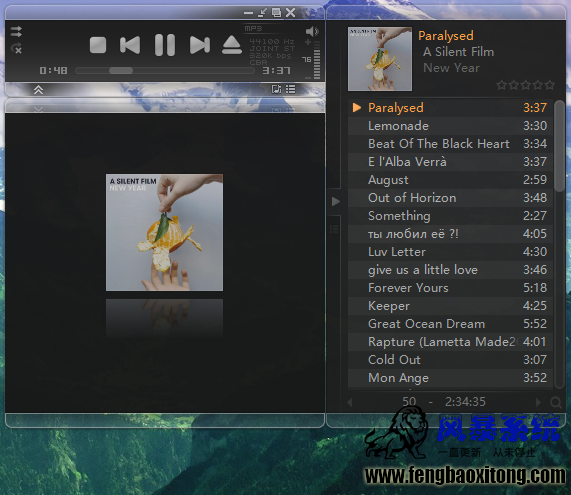Toggle repeat mode icon
The width and height of the screenshot is (571, 495).
coord(16,48)
